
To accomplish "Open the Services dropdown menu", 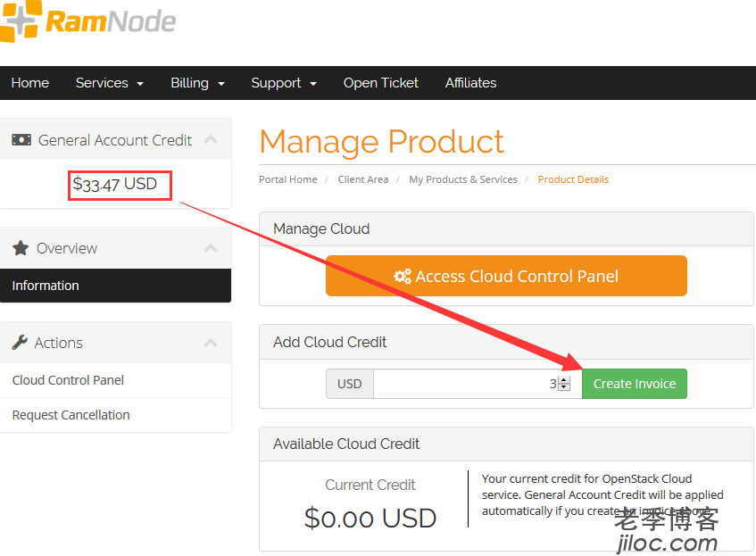I will point(110,83).
